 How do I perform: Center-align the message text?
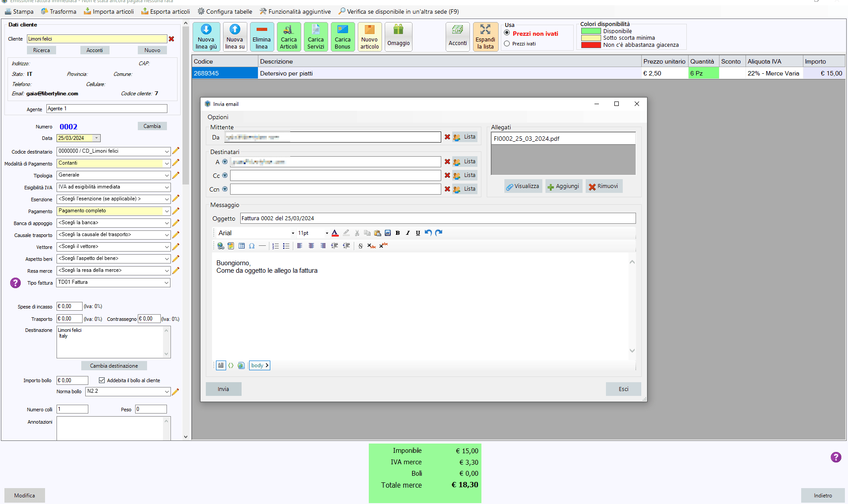(x=311, y=246)
